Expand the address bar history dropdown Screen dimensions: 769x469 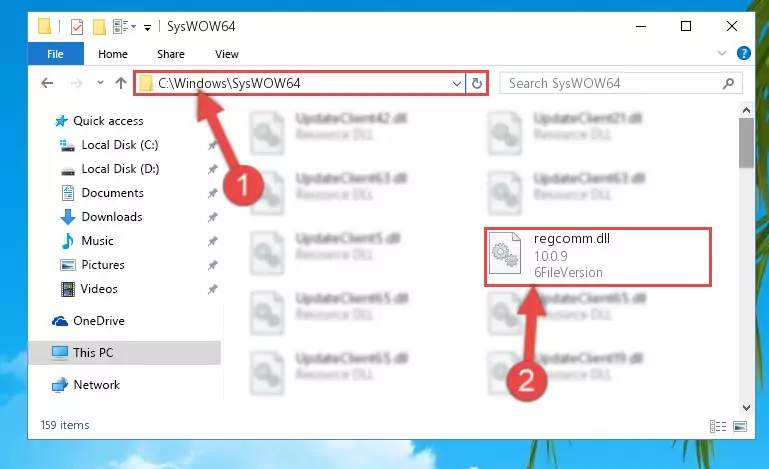click(x=457, y=83)
